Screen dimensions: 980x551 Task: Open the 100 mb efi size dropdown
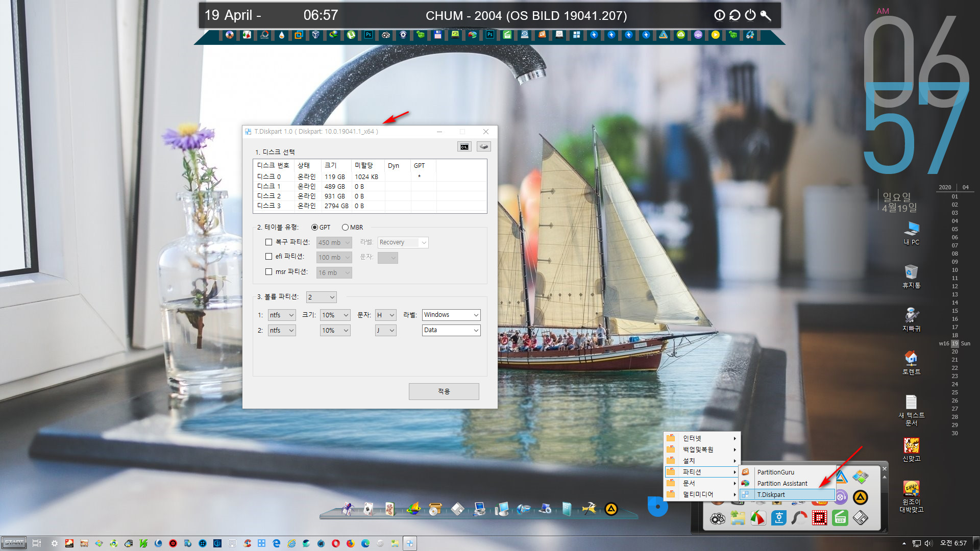(x=334, y=258)
